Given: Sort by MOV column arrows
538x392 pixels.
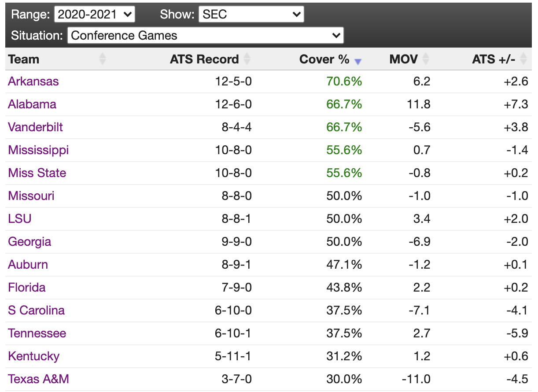Looking at the screenshot, I should pyautogui.click(x=426, y=59).
